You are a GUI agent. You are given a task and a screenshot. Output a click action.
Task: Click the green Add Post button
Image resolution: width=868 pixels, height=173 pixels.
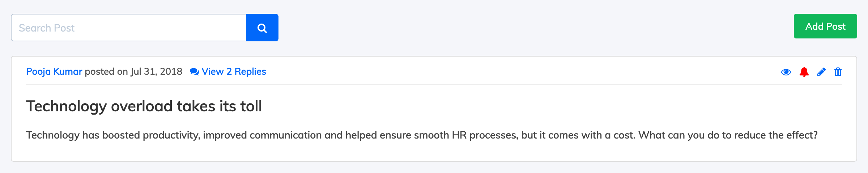pyautogui.click(x=825, y=26)
